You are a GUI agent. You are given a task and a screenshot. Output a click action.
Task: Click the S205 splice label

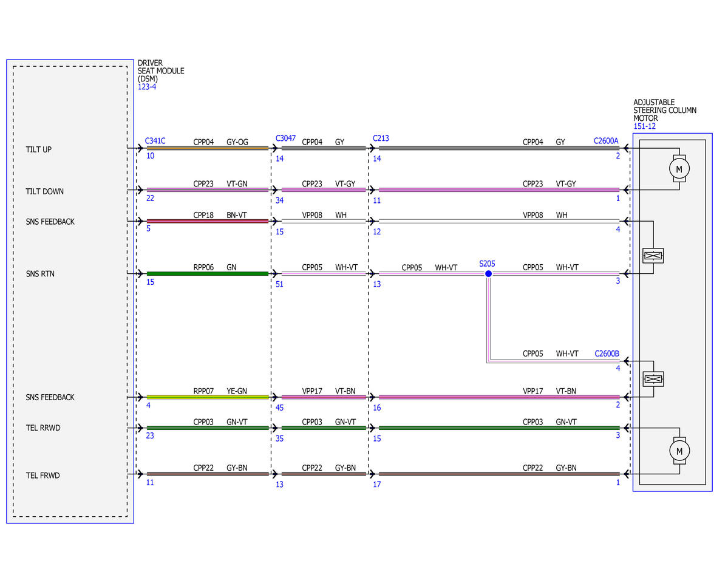[x=487, y=264]
